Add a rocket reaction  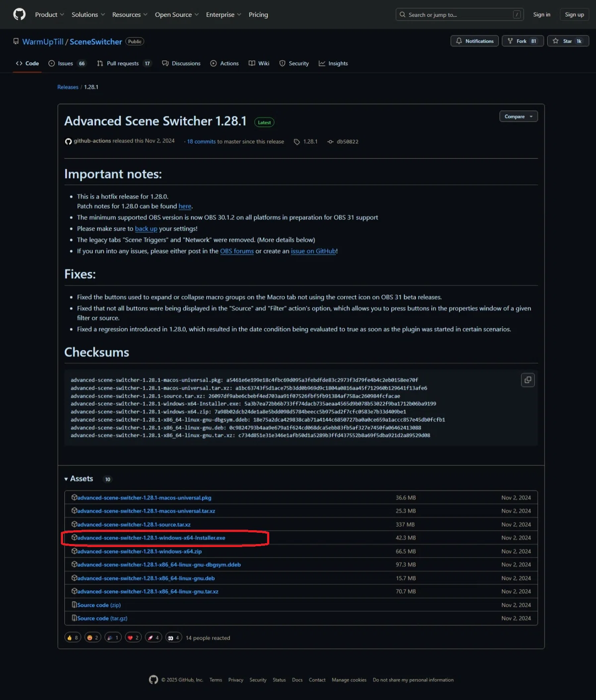click(x=153, y=638)
